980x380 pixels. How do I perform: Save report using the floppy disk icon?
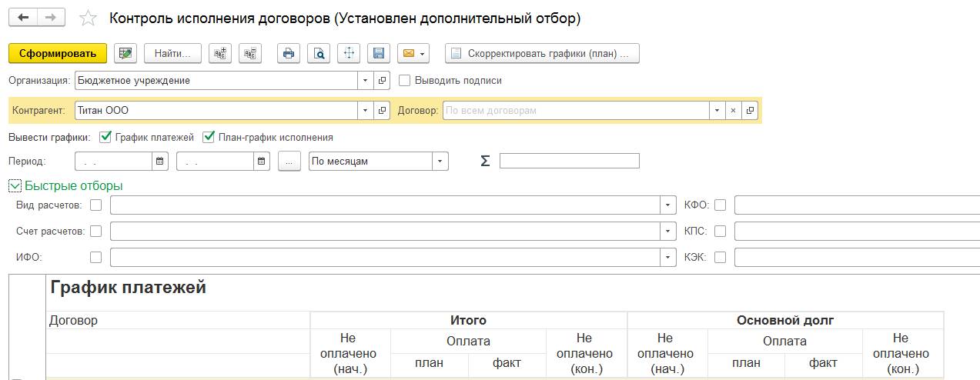[x=378, y=53]
